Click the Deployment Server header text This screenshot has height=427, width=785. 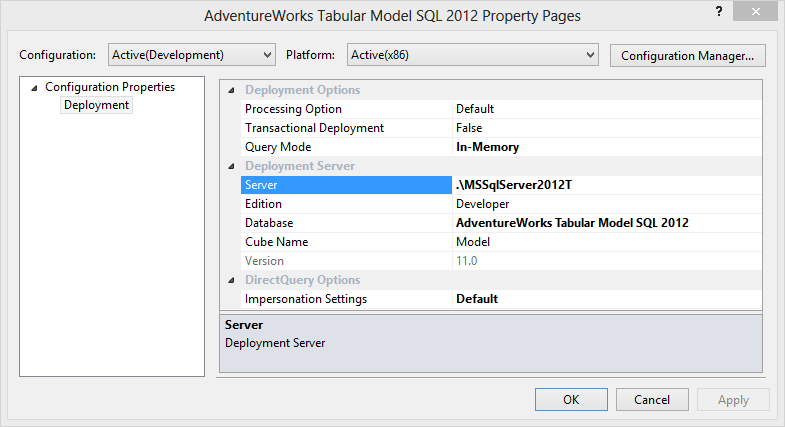pyautogui.click(x=300, y=166)
